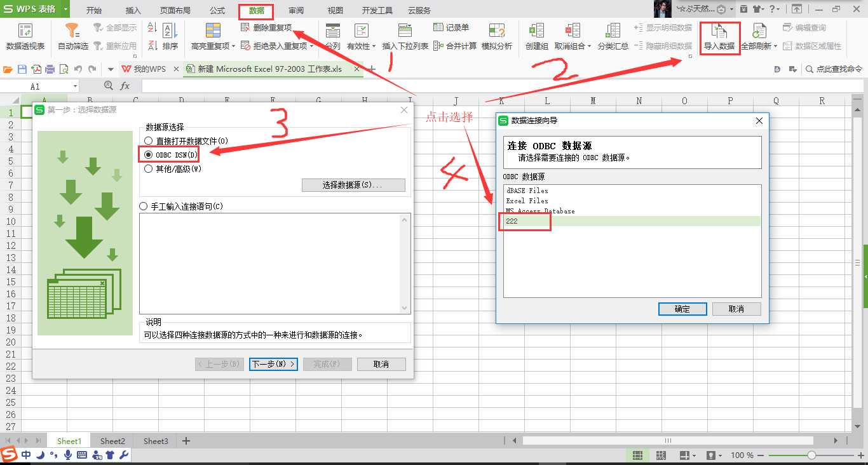Expand the help question mark dropdown

[778, 10]
